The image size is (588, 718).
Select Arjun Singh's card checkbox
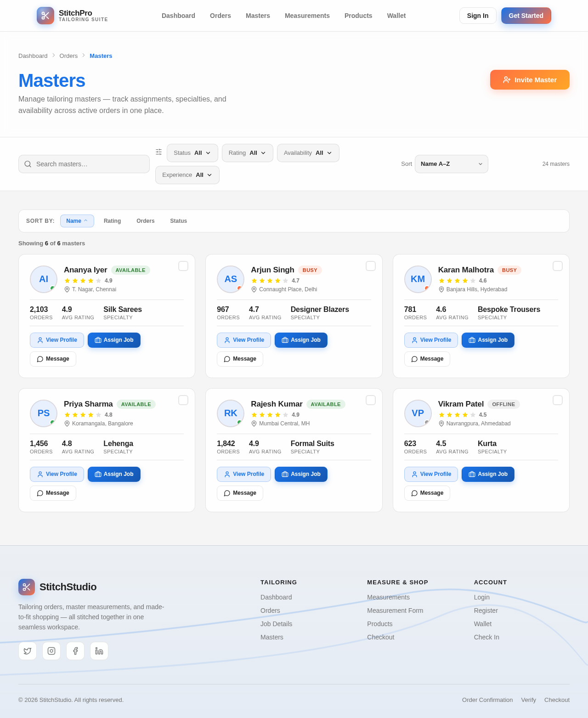(371, 266)
